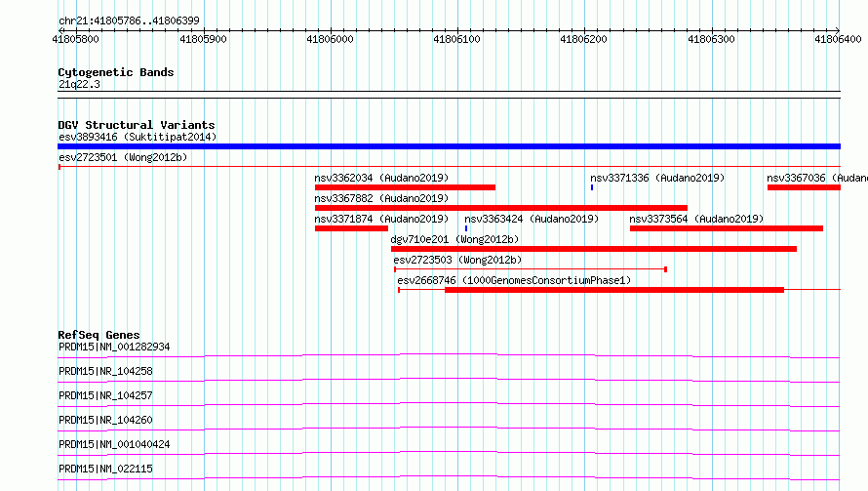Click the blue esv3893416 variant bar

pos(449,146)
